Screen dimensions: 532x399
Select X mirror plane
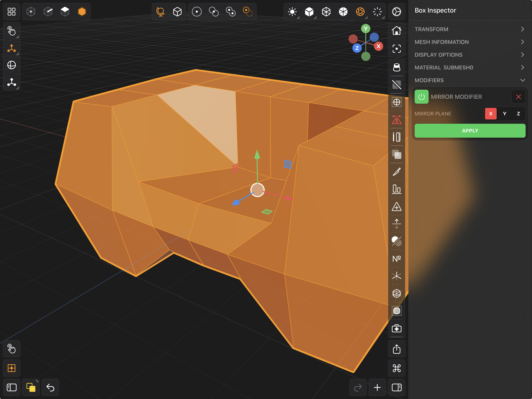coord(491,114)
